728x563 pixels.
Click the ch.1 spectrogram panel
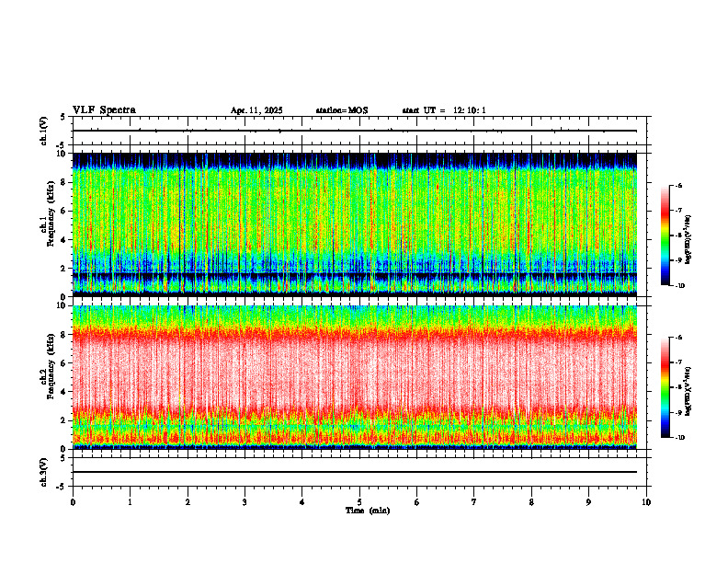pyautogui.click(x=355, y=224)
